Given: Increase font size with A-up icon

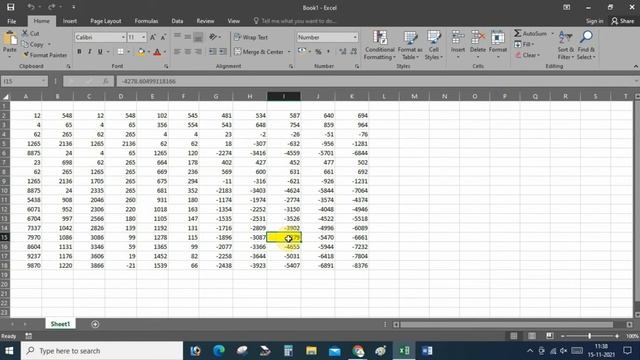Looking at the screenshot, I should [153, 37].
